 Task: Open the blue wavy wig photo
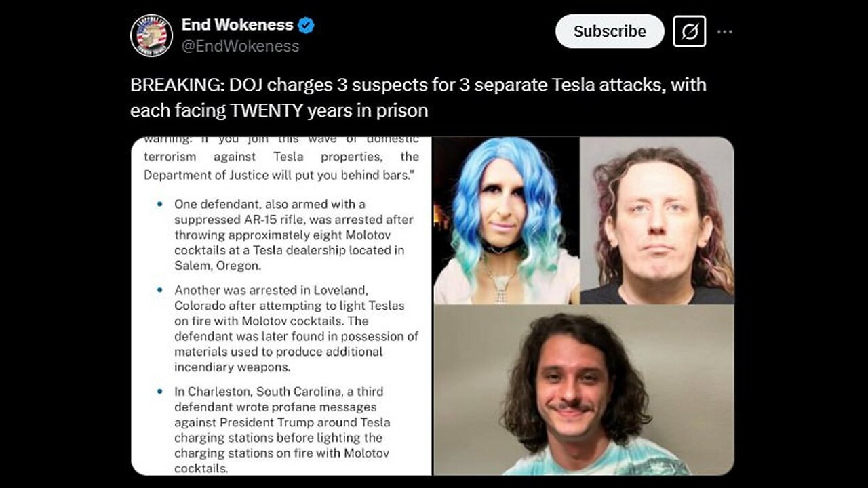[x=507, y=220]
